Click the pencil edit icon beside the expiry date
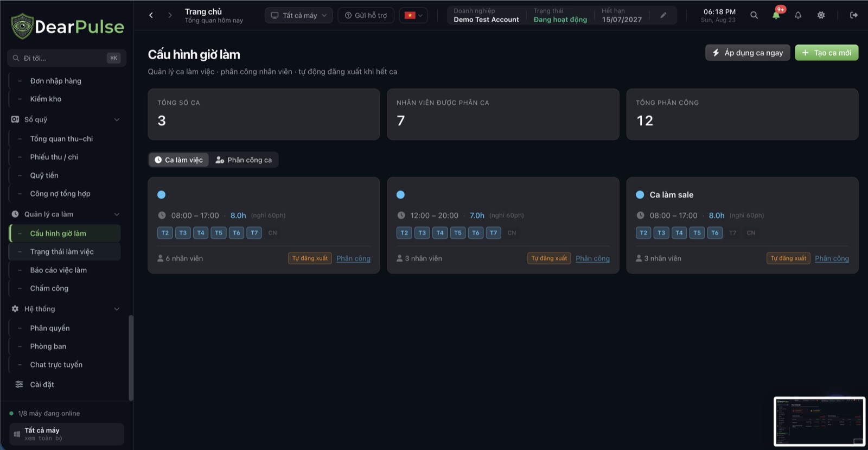The width and height of the screenshot is (868, 450). point(663,15)
